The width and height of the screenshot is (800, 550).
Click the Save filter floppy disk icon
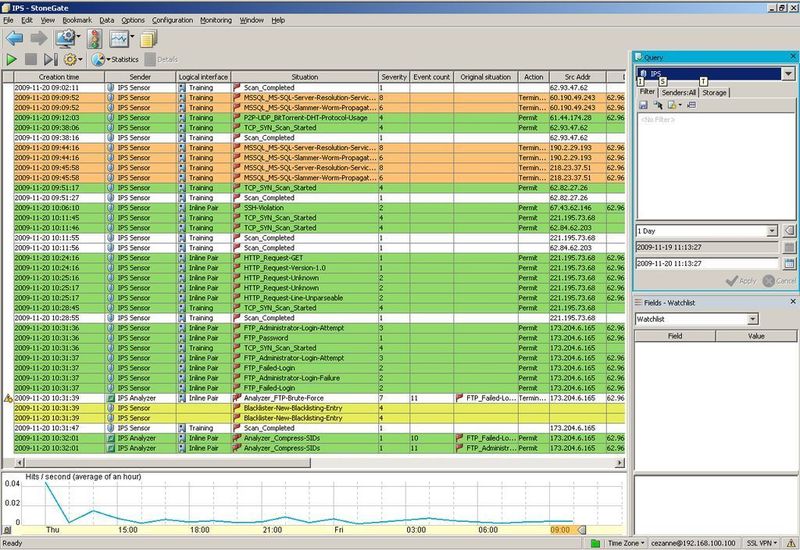643,105
